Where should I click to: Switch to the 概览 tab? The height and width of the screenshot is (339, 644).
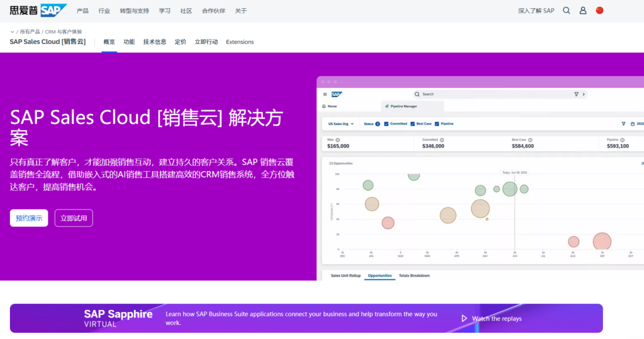109,42
